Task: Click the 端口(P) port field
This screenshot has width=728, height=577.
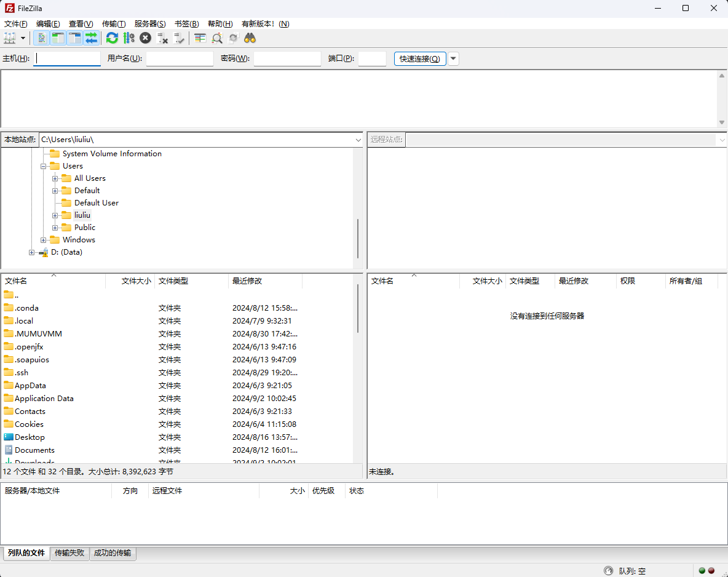Action: [x=372, y=58]
